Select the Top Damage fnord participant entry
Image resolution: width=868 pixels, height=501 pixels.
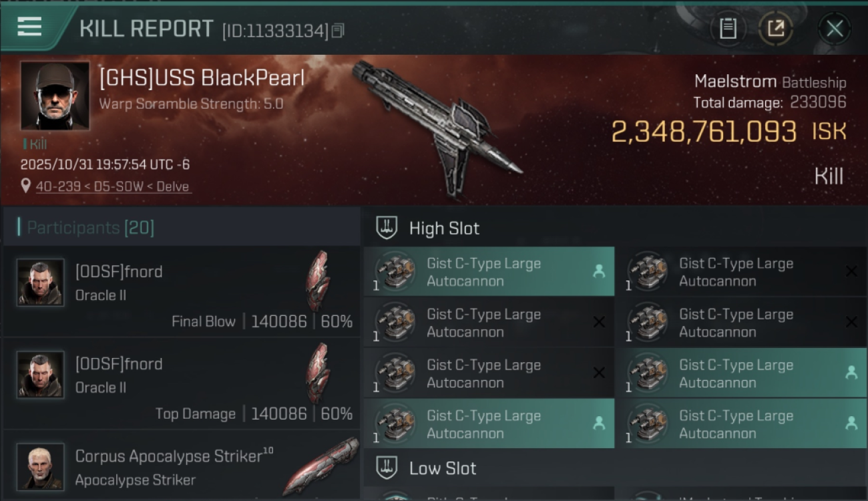pyautogui.click(x=182, y=384)
